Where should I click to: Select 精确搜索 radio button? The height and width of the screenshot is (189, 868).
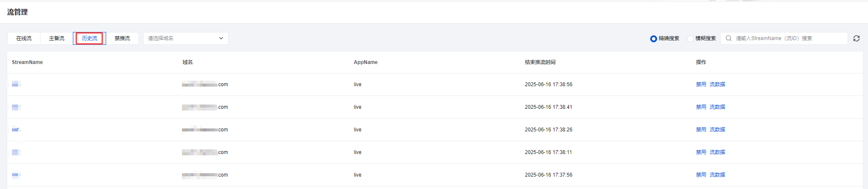click(654, 39)
